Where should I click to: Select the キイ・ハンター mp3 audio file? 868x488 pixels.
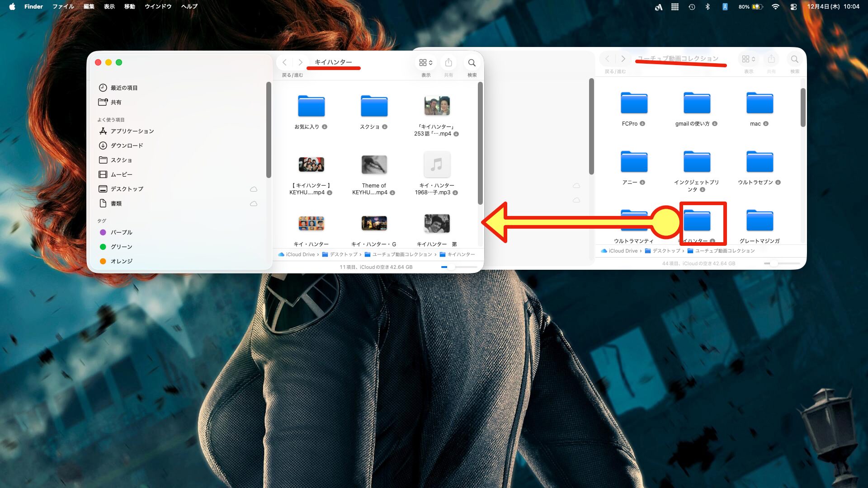[437, 165]
